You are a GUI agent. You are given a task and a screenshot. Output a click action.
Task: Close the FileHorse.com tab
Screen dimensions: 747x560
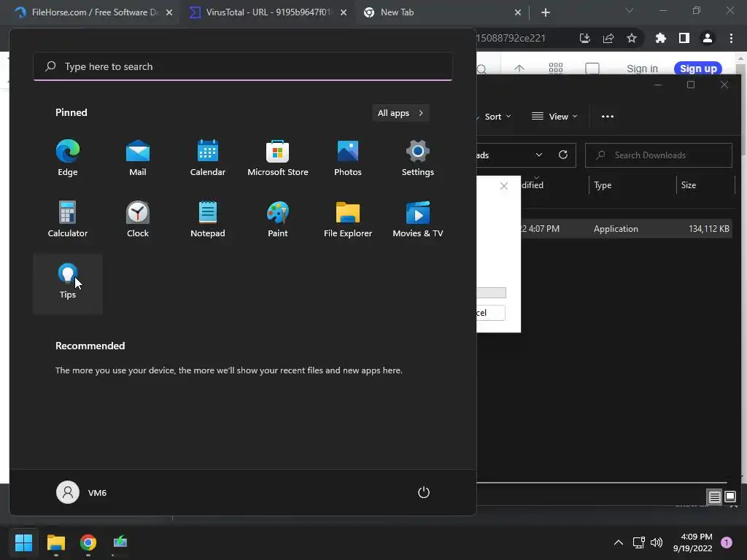click(169, 12)
